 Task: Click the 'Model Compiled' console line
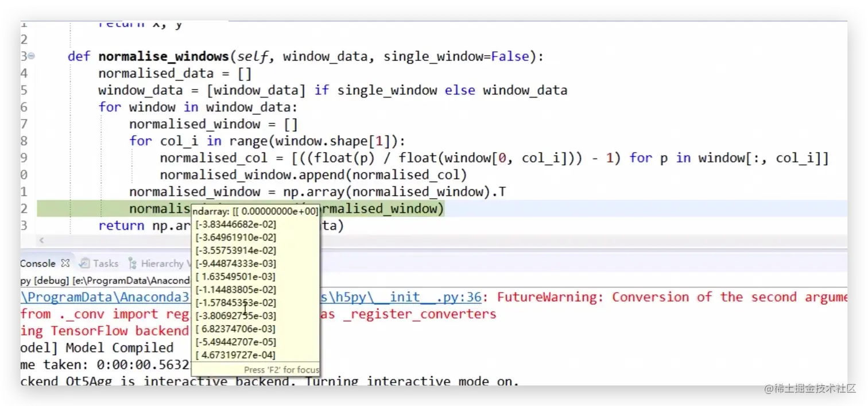[x=97, y=348]
